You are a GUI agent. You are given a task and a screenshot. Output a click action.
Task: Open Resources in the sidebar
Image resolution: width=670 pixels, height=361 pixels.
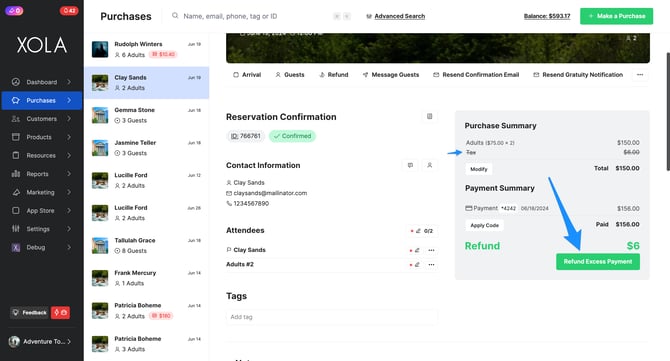click(41, 156)
